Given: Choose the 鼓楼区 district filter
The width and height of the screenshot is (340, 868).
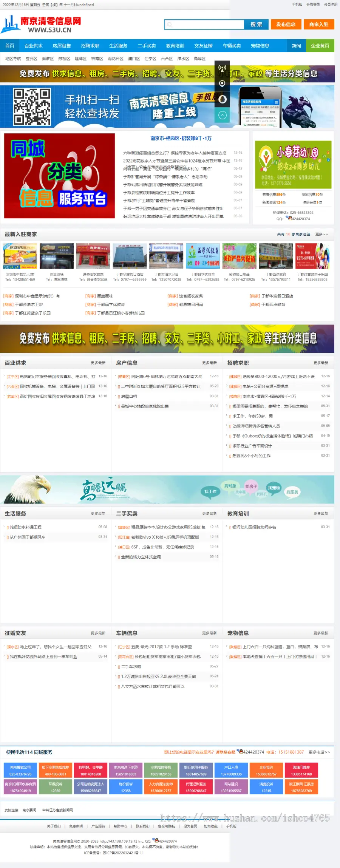Looking at the screenshot, I should [64, 59].
